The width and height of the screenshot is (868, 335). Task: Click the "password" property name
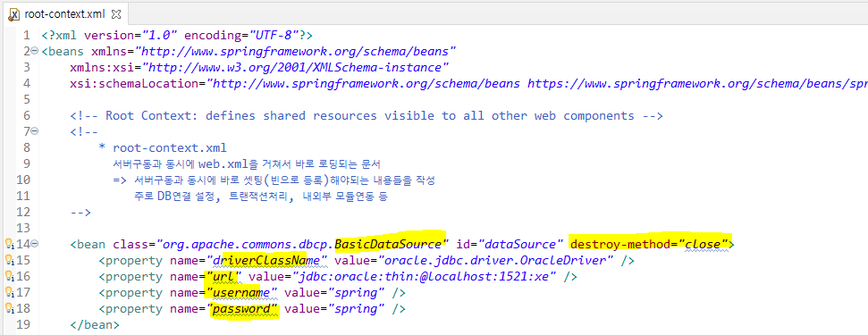tap(242, 308)
